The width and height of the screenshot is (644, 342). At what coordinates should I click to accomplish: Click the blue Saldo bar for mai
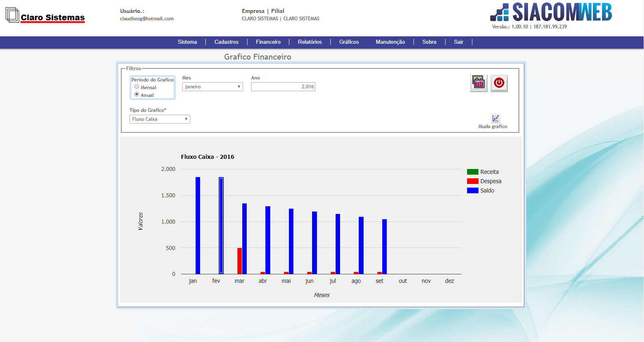[291, 242]
